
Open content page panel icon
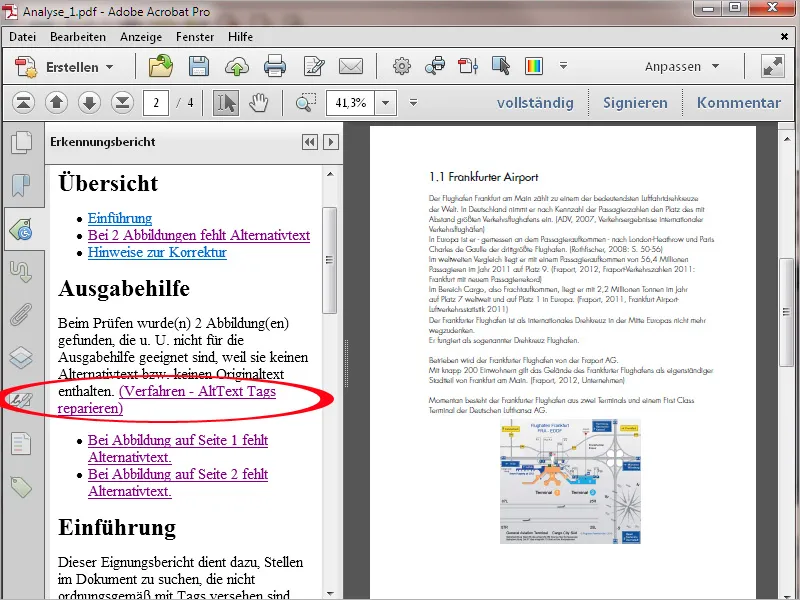(x=21, y=443)
